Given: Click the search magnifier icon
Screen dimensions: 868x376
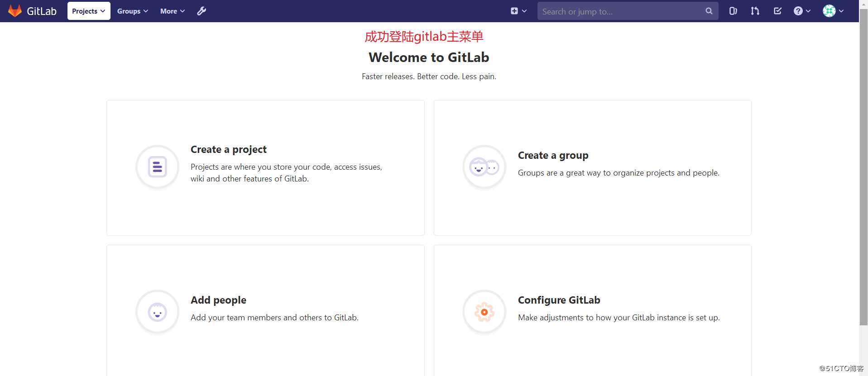Looking at the screenshot, I should pyautogui.click(x=709, y=11).
